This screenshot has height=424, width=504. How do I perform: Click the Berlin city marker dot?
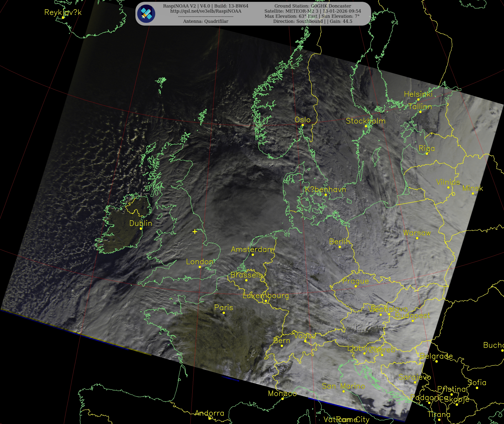[x=340, y=247]
